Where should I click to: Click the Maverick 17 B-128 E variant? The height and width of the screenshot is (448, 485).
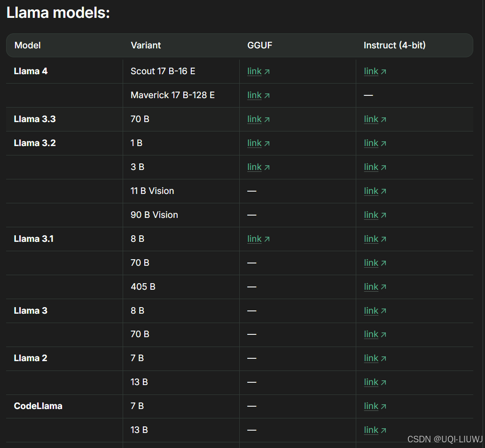(172, 95)
